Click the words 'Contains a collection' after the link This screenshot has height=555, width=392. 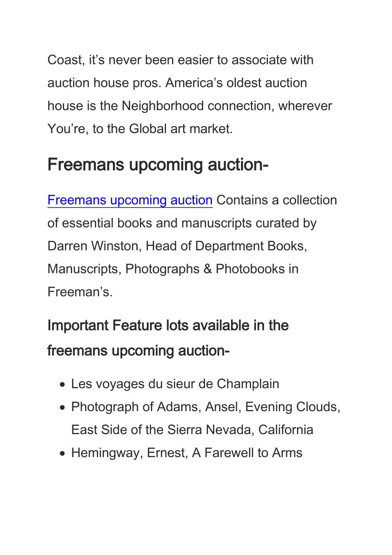coord(277,200)
